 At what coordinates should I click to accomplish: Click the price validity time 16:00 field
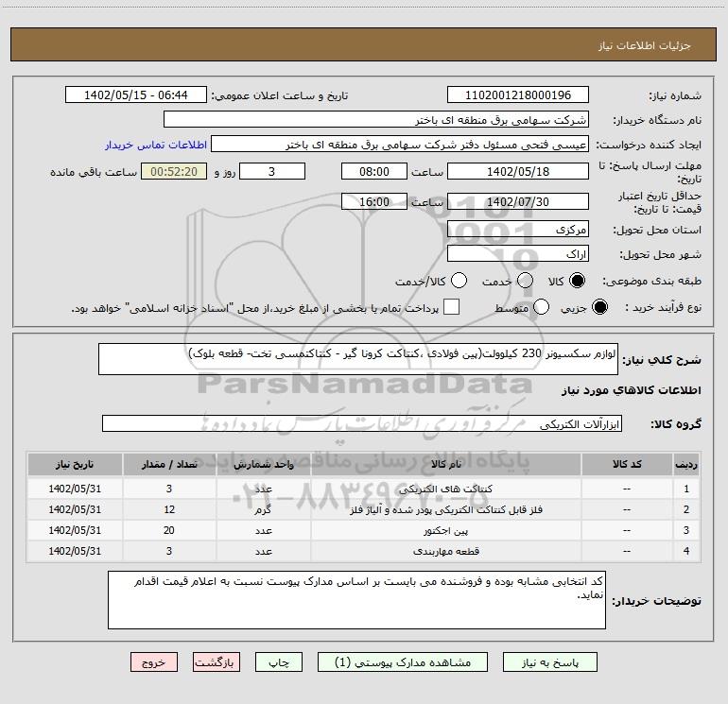(374, 201)
